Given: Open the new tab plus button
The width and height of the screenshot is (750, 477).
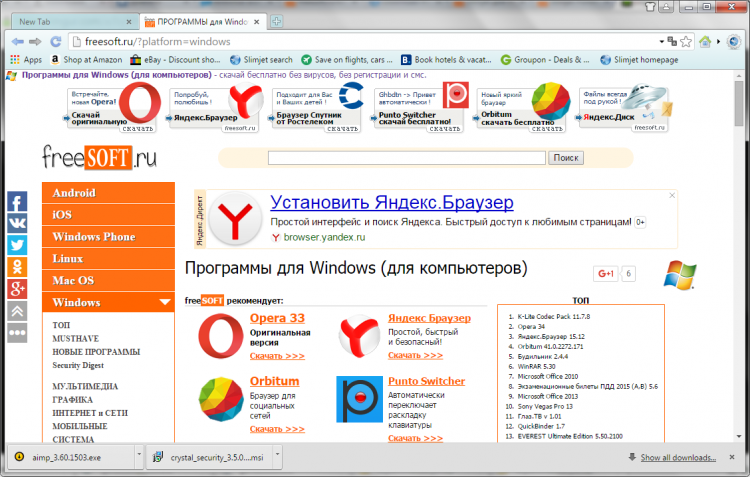Looking at the screenshot, I should pyautogui.click(x=276, y=21).
